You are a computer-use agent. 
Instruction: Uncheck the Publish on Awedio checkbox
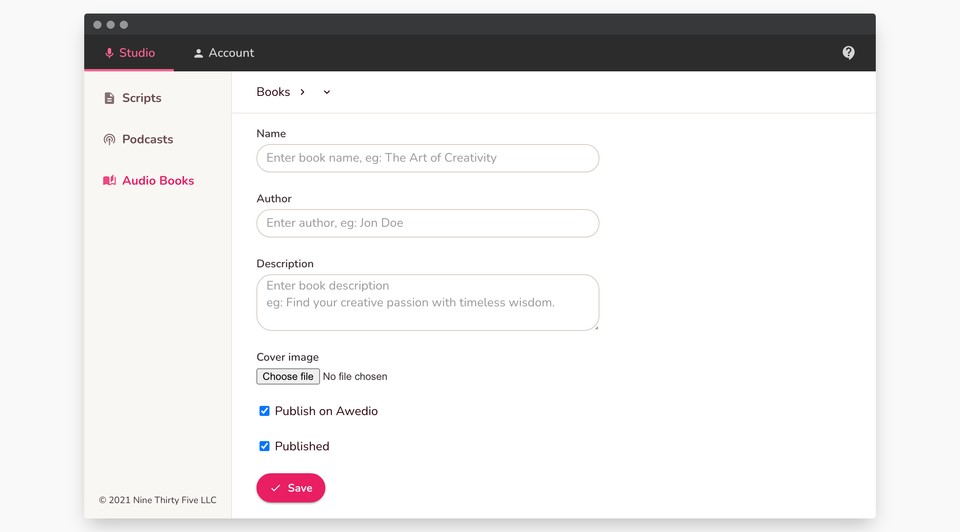pos(264,411)
